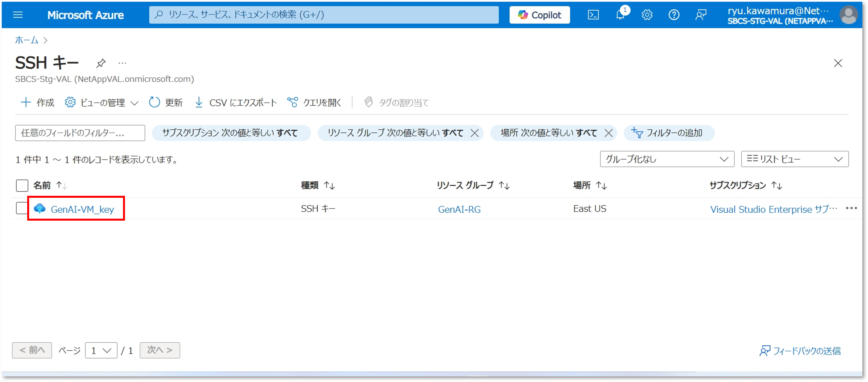Open the GenAI-VM_key row context menu

[851, 208]
